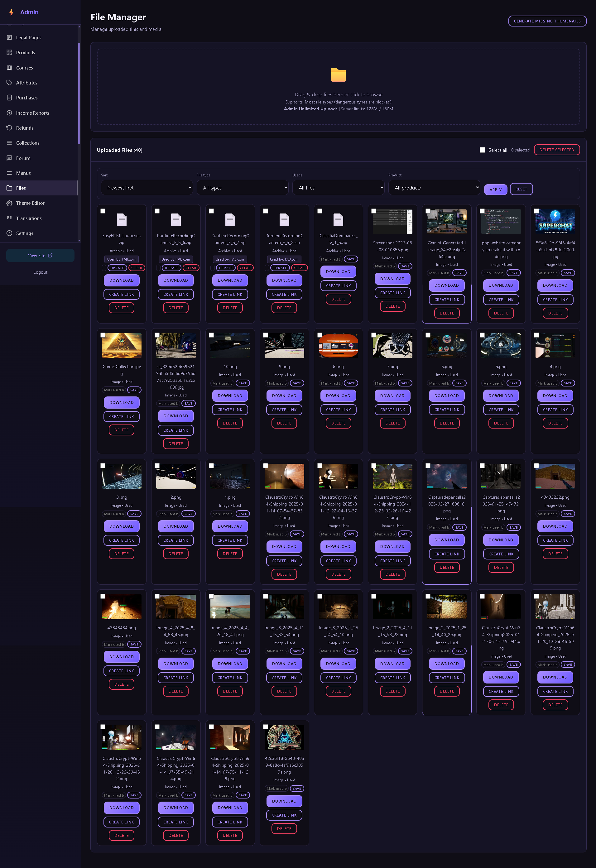Image resolution: width=596 pixels, height=868 pixels.
Task: Clear usage for RuntimeRecordingCamera_F_5_6.zip
Action: point(191,268)
